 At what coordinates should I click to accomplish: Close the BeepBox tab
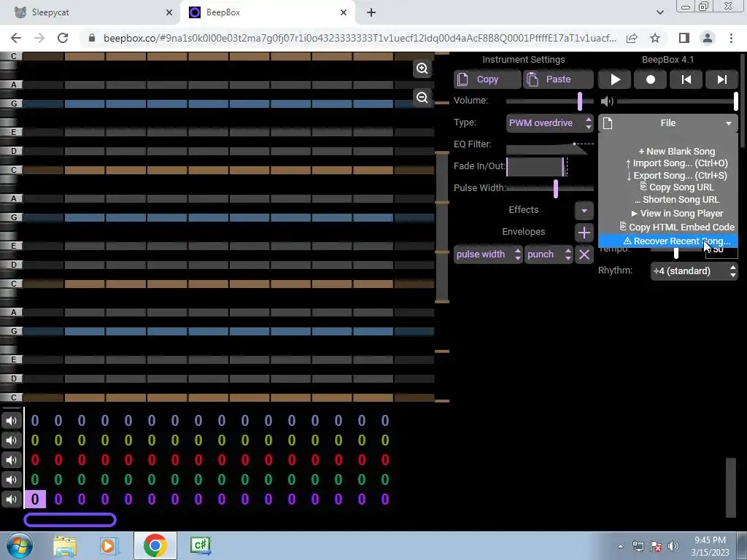tap(344, 12)
